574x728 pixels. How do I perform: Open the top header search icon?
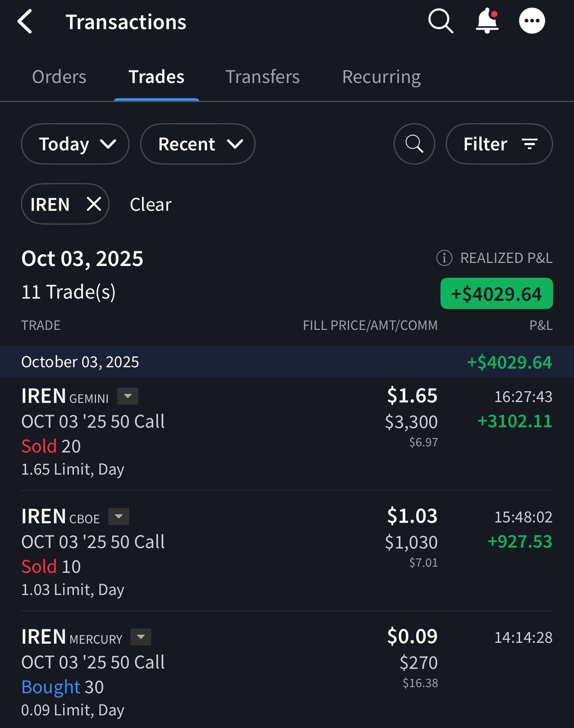point(441,21)
